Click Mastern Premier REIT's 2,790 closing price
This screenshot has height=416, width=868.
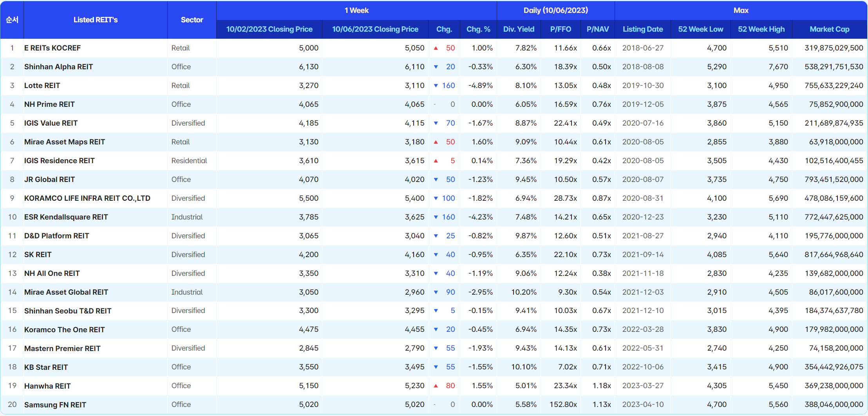pyautogui.click(x=415, y=348)
